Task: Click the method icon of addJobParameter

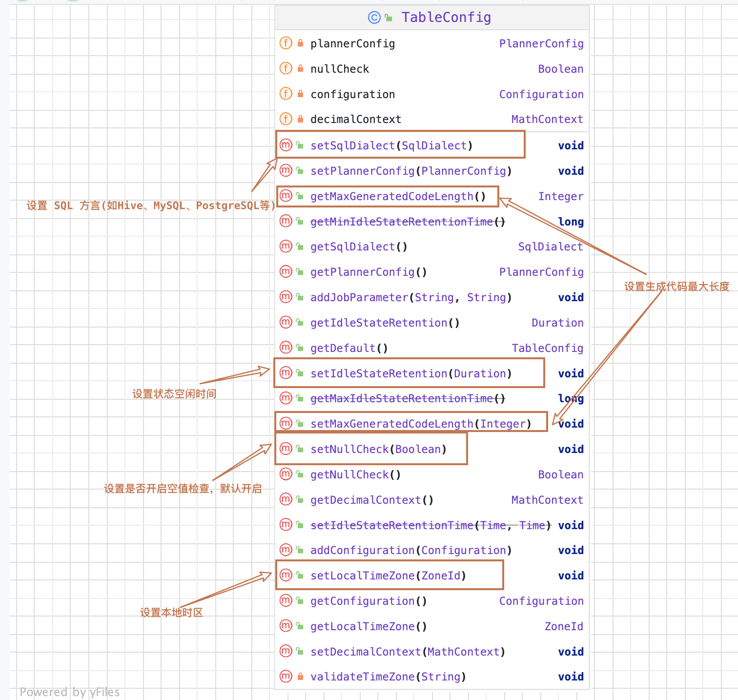Action: 286,297
